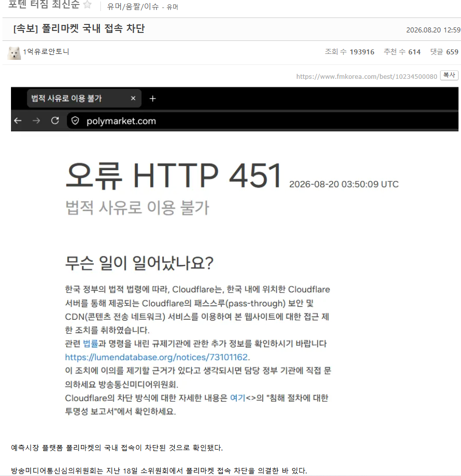Open a new tab with the plus icon

pyautogui.click(x=152, y=99)
